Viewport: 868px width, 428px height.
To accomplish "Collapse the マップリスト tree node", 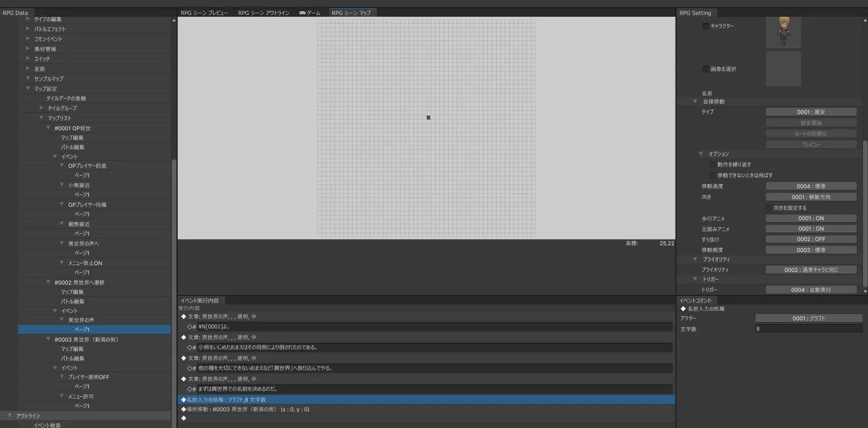I will click(x=42, y=118).
